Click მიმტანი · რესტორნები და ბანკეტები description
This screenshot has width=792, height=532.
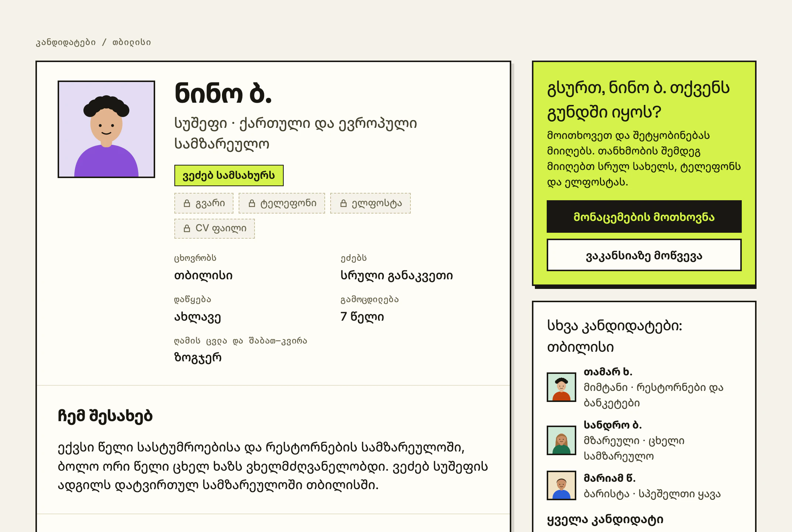(653, 395)
